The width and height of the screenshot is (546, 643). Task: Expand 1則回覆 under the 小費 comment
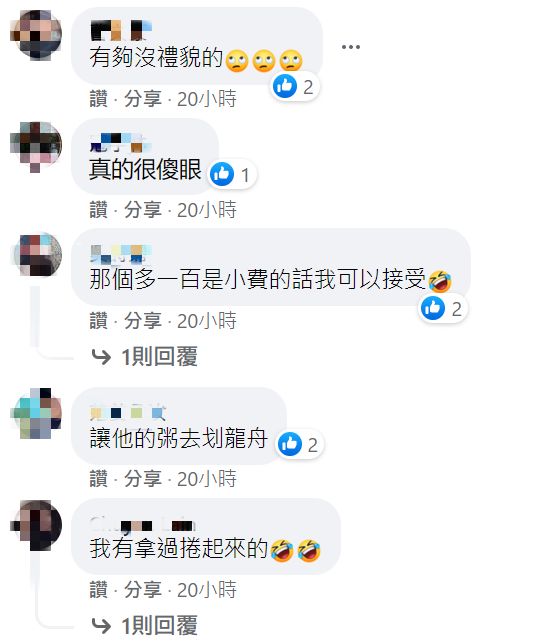click(x=160, y=356)
